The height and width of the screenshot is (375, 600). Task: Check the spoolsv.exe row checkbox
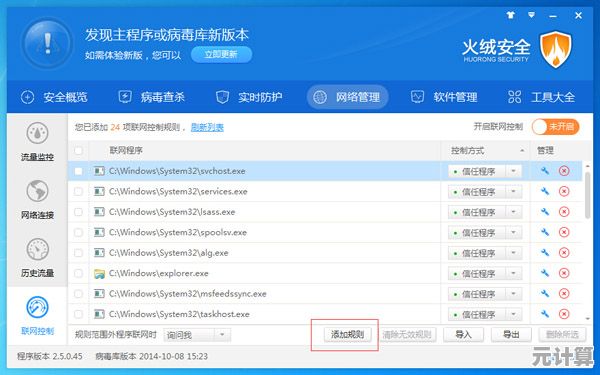pyautogui.click(x=78, y=232)
